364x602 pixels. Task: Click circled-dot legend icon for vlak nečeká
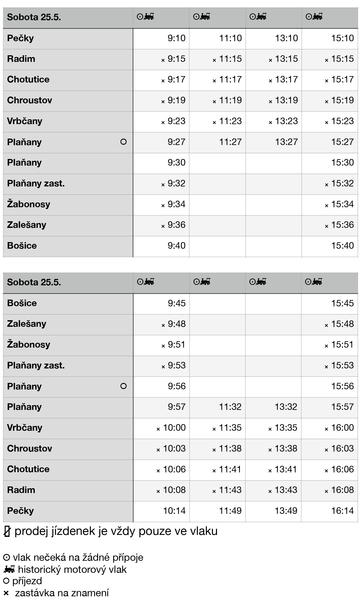6,557
